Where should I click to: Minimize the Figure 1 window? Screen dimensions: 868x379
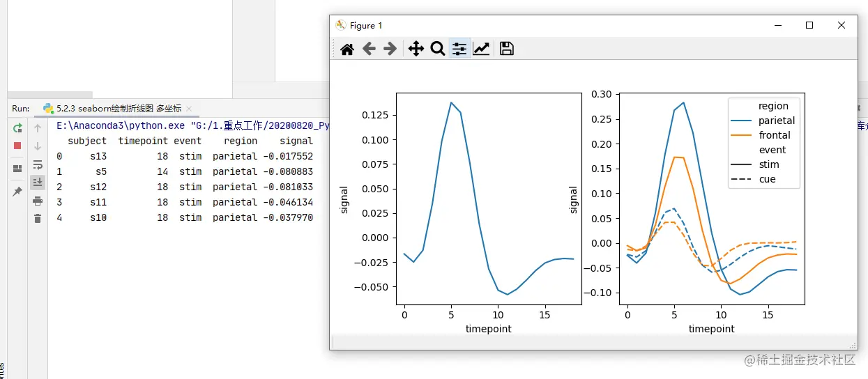(777, 25)
